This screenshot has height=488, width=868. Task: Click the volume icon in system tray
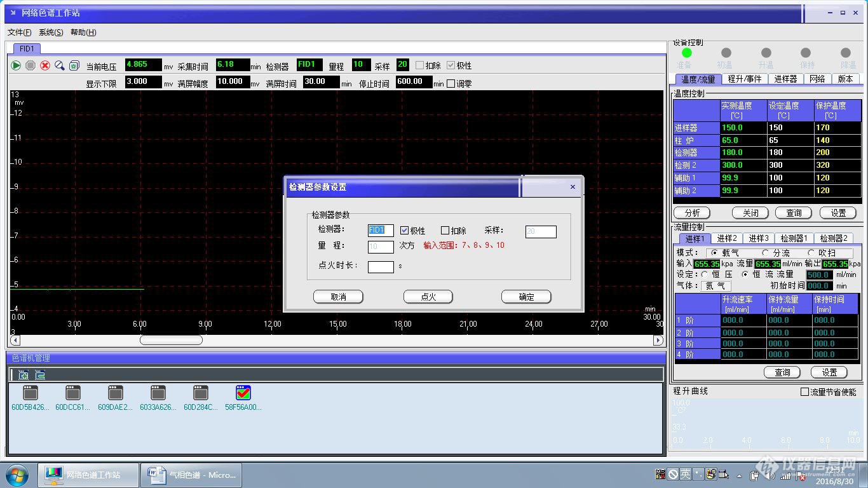(770, 475)
